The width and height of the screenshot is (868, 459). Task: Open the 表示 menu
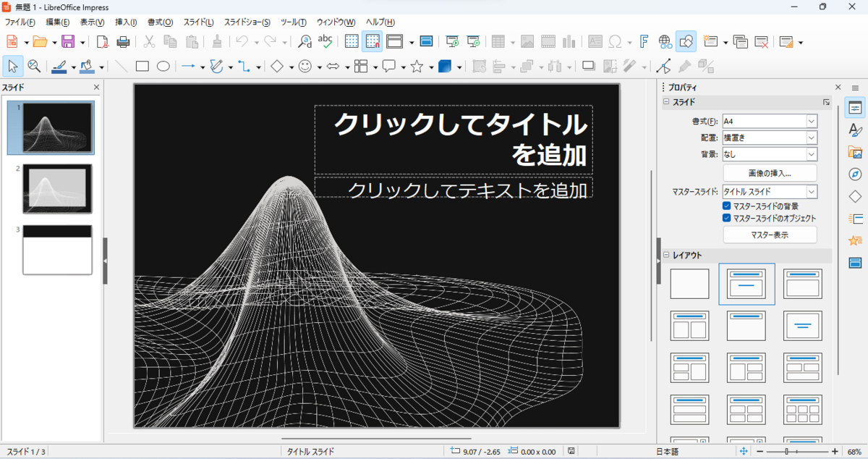point(92,22)
